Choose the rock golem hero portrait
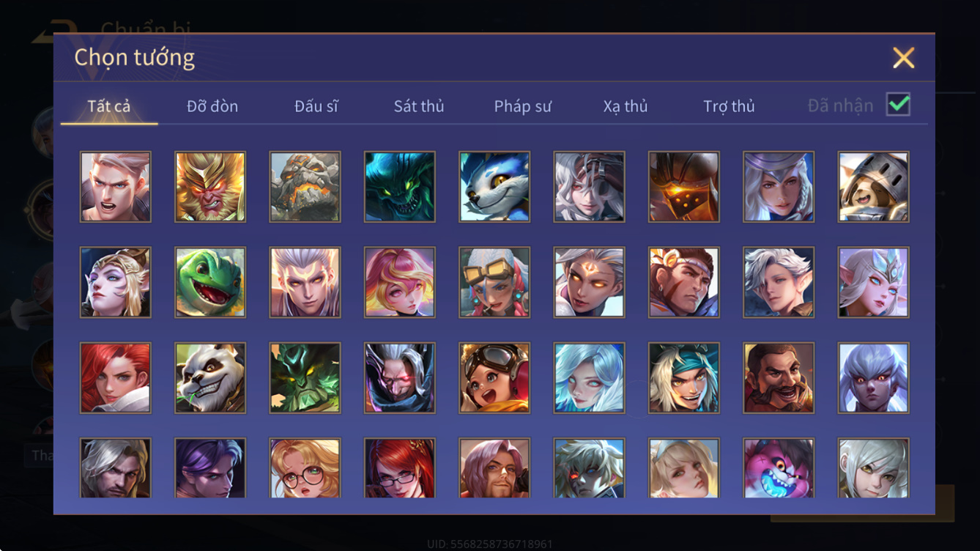The image size is (980, 551). tap(305, 187)
